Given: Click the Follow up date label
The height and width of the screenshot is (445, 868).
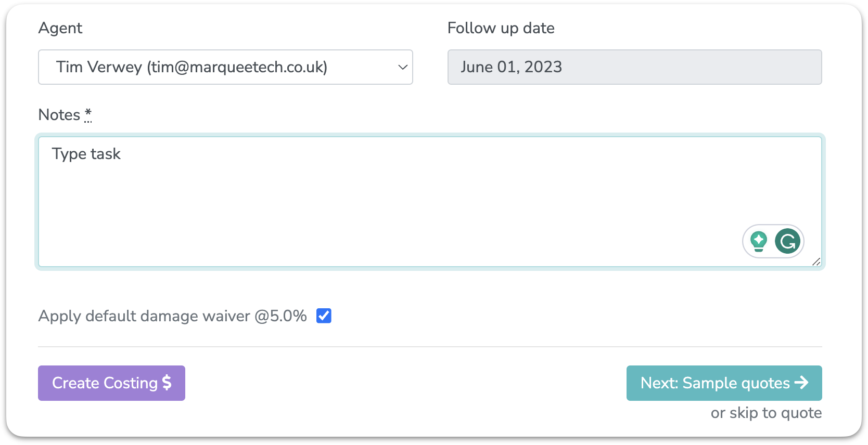Looking at the screenshot, I should pyautogui.click(x=501, y=28).
